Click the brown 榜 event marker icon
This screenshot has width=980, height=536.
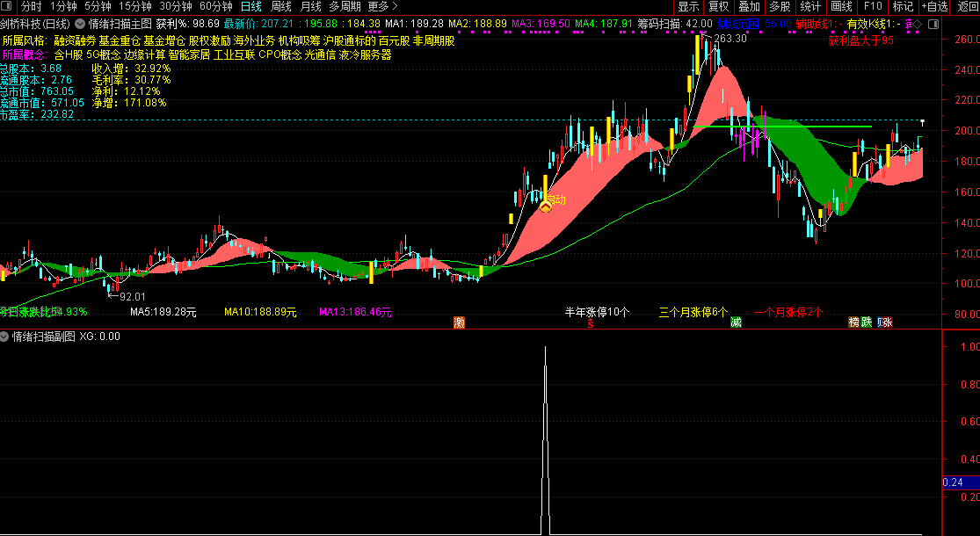853,322
